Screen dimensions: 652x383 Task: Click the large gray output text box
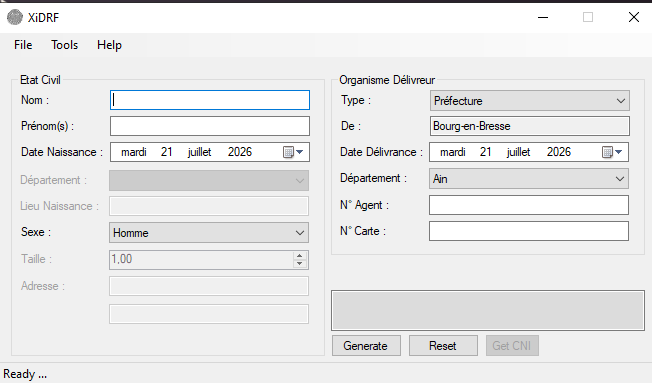[x=488, y=311]
